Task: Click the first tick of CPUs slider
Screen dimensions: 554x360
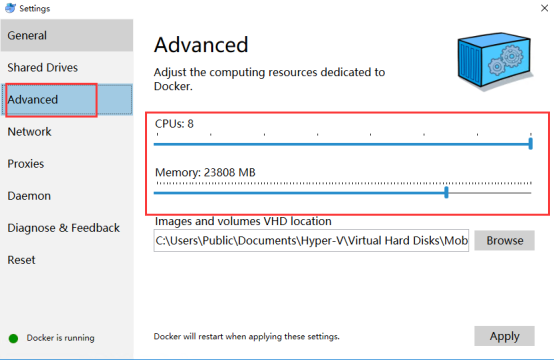Action: pos(158,134)
